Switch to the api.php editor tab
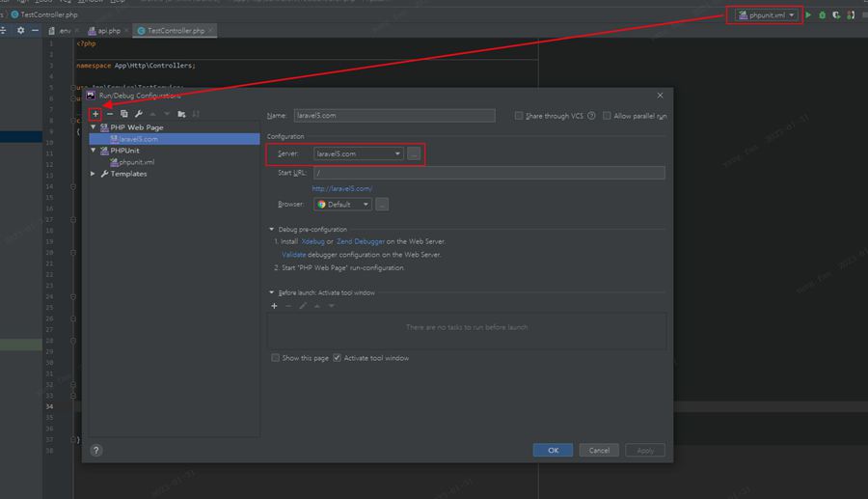Image resolution: width=868 pixels, height=499 pixels. click(x=108, y=31)
